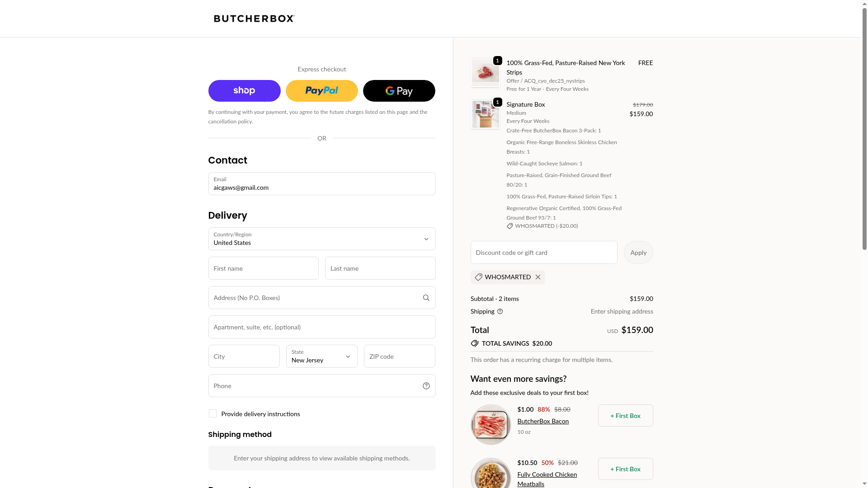
Task: Open the ButcherBox Bacon product link
Action: [543, 421]
